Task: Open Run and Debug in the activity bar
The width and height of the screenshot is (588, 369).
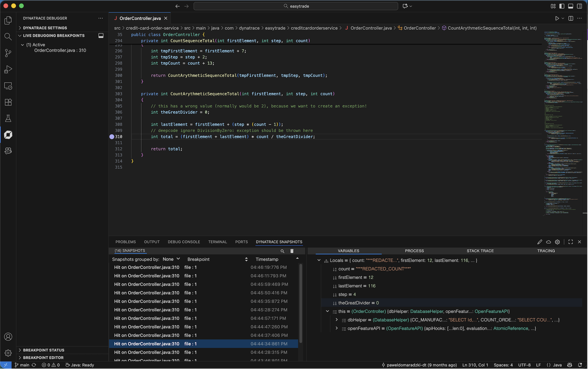Action: 8,69
